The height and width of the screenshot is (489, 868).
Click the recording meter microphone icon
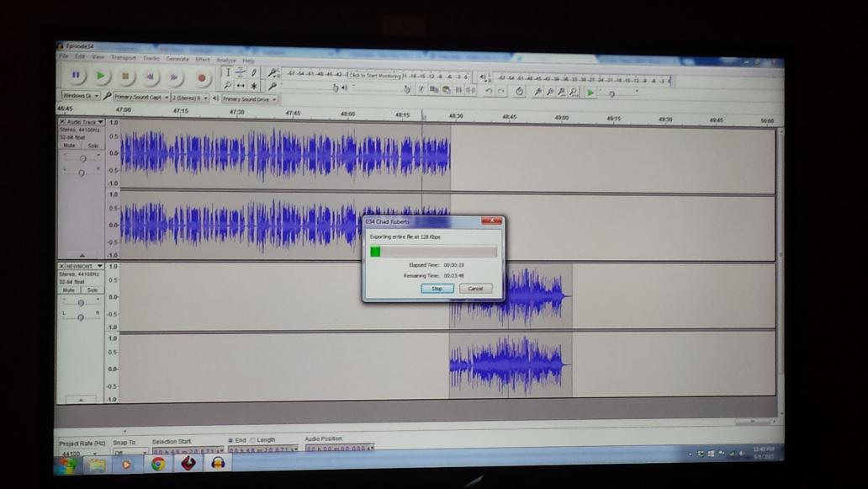[x=272, y=73]
